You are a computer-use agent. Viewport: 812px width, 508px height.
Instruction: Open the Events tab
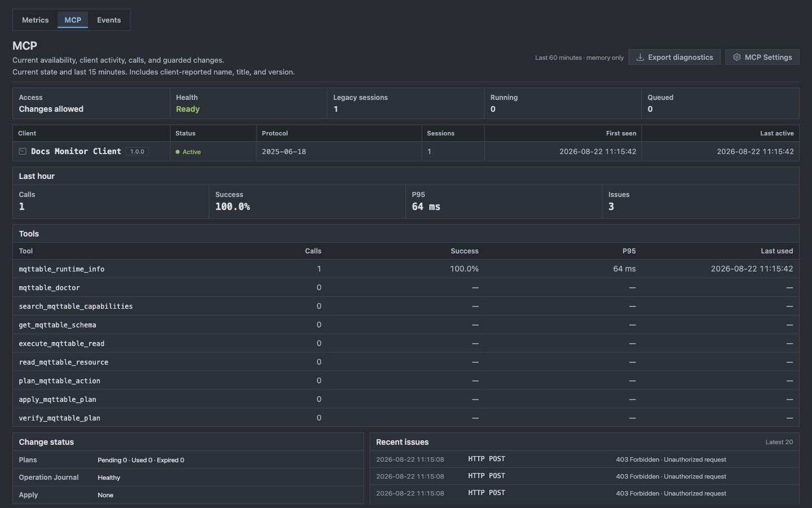tap(109, 20)
